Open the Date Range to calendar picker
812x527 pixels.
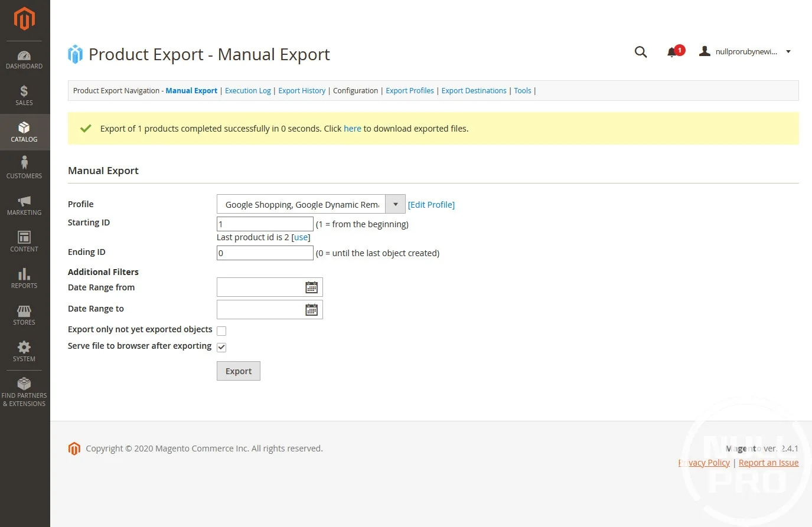point(311,310)
